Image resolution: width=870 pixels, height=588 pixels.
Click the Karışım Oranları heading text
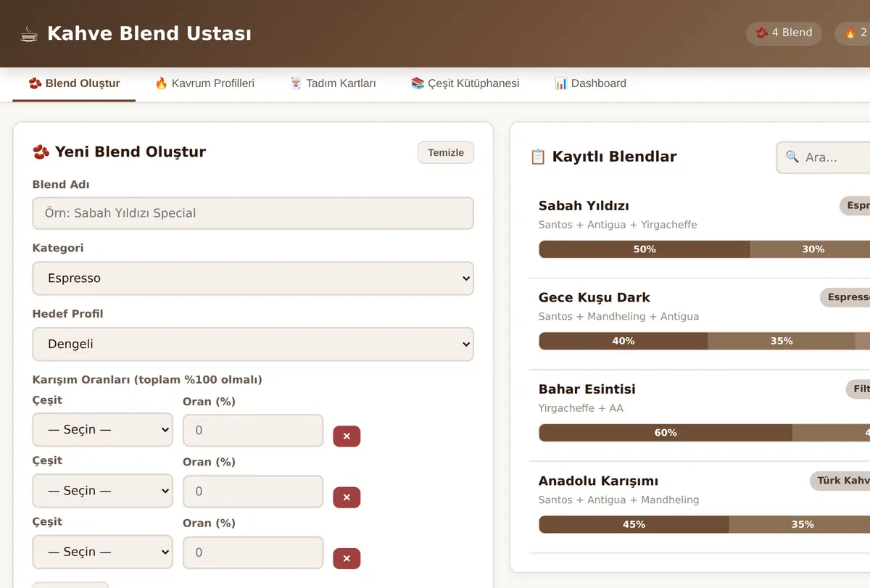[x=147, y=379]
